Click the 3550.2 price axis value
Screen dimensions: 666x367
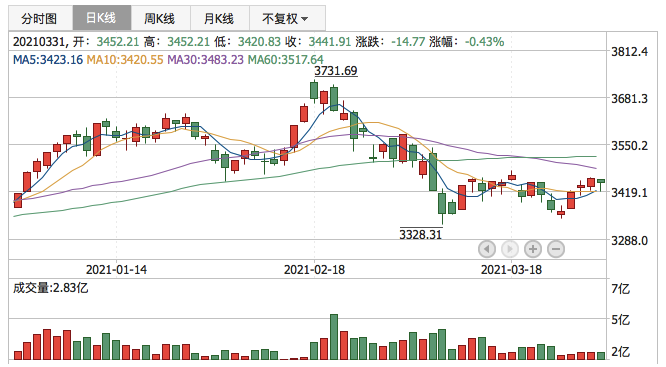[x=629, y=146]
